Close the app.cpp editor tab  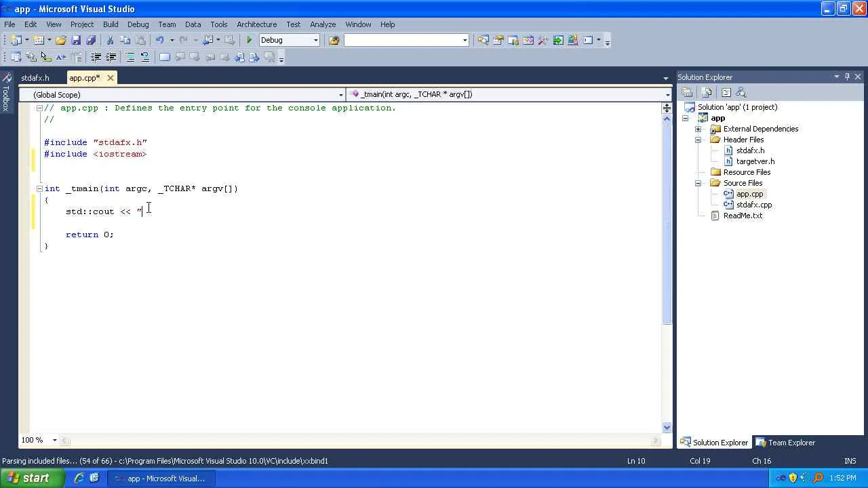pos(111,78)
